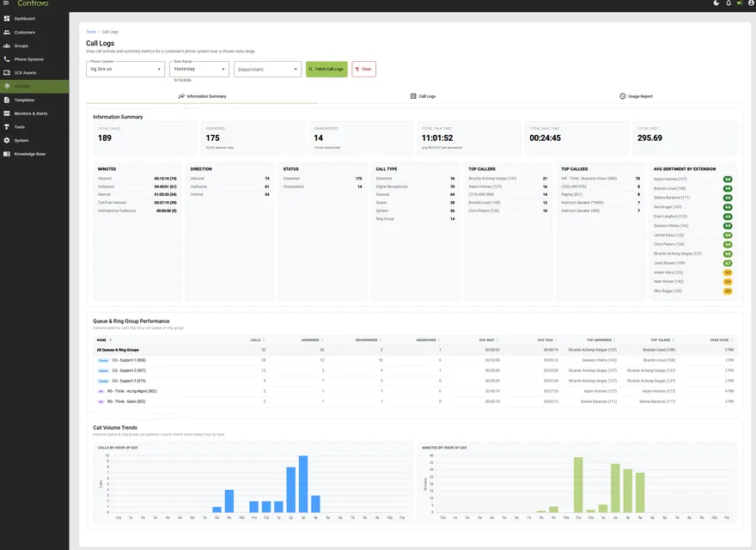756x550 pixels.
Task: Collapse the sidebar menu icon
Action: (x=6, y=3)
